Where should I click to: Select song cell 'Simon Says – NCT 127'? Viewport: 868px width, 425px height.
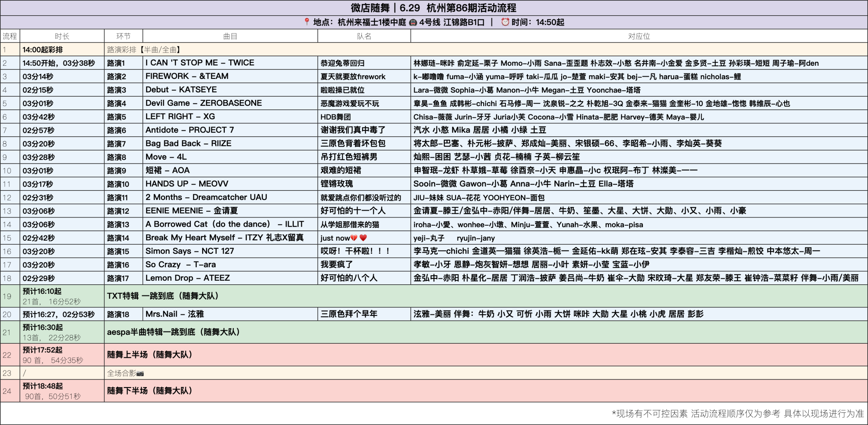230,251
